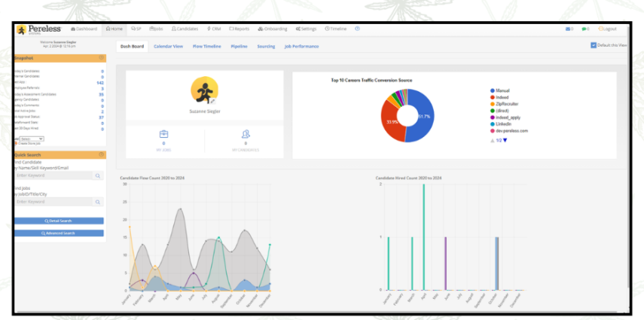
Task: Click the help question mark icon
Action: (x=357, y=29)
